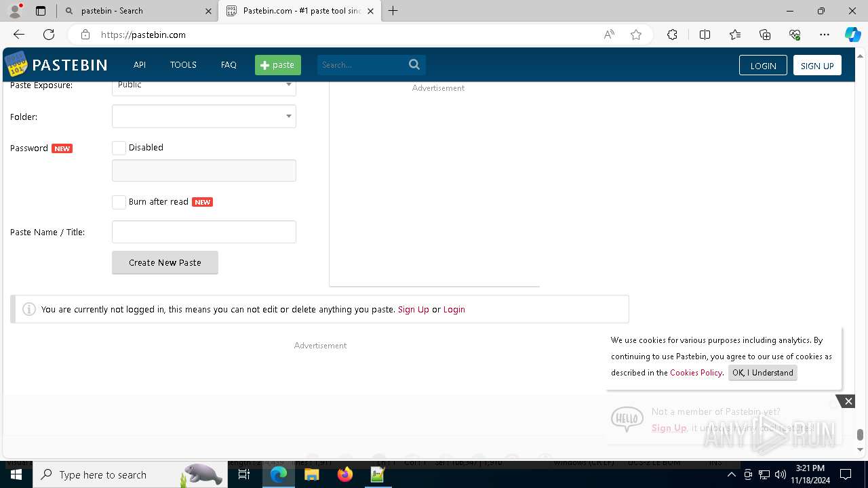Open the Extensions puzzle icon
This screenshot has height=488, width=868.
pos(672,35)
